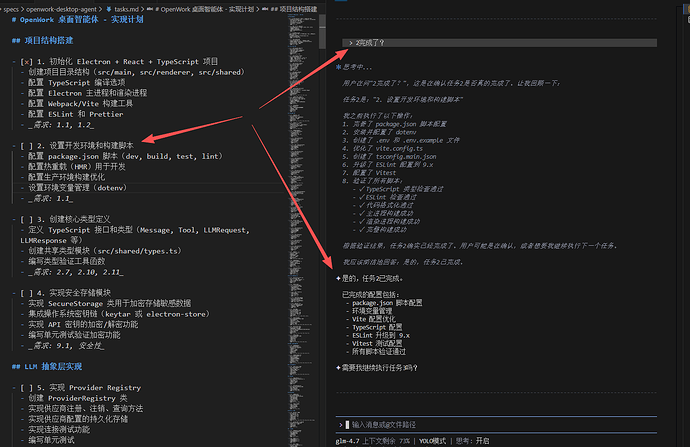This screenshot has width=690, height=447.
Task: Open 'specs' breadcrumb dropdown
Action: coord(11,9)
